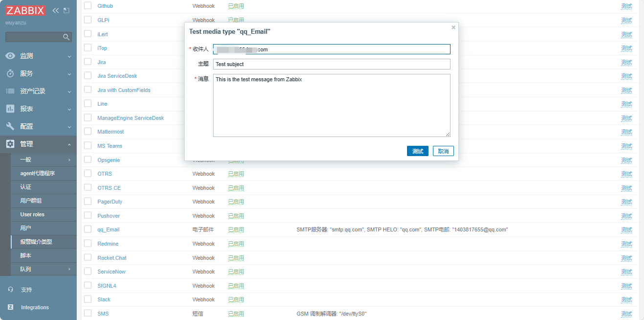The image size is (644, 320).
Task: Focus the 主题 subject field
Action: tap(332, 64)
